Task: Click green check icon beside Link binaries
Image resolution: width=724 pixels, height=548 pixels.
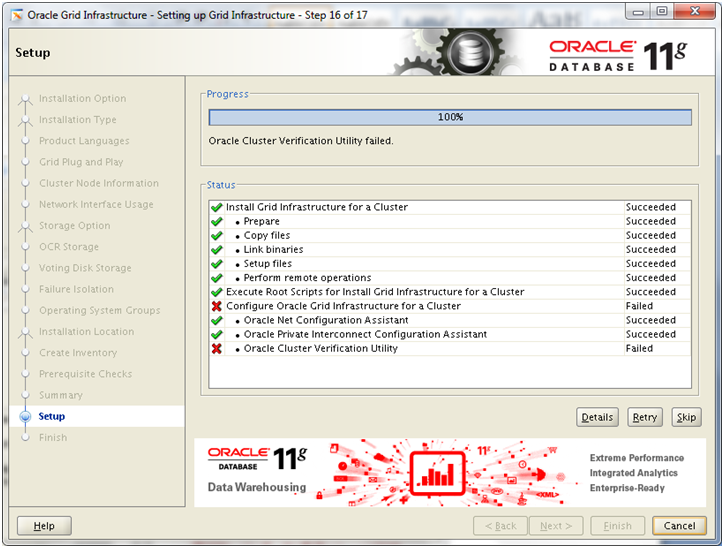Action: (217, 250)
